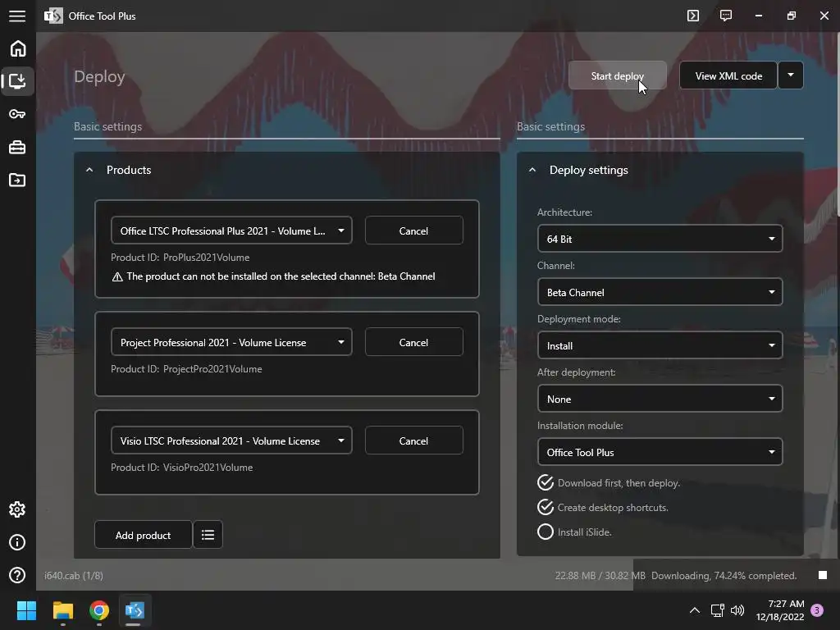This screenshot has width=840, height=630.
Task: Open Office LTSC Professional Plus product dropdown
Action: (x=231, y=231)
